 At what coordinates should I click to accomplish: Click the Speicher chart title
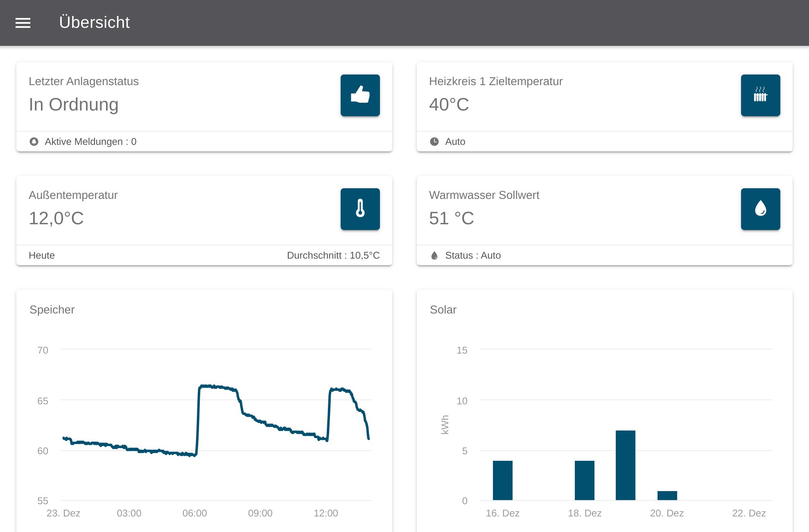coord(52,310)
